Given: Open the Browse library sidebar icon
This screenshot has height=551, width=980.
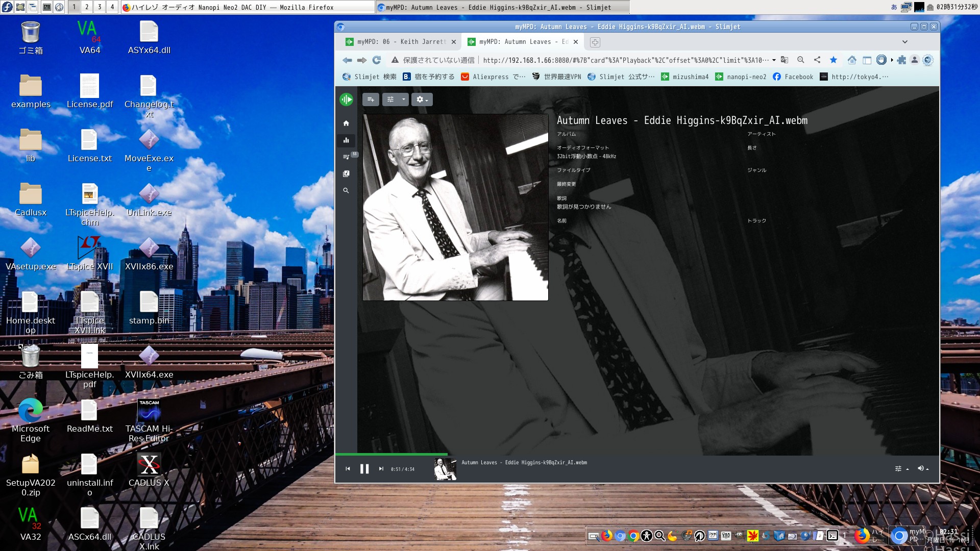Looking at the screenshot, I should tap(346, 174).
